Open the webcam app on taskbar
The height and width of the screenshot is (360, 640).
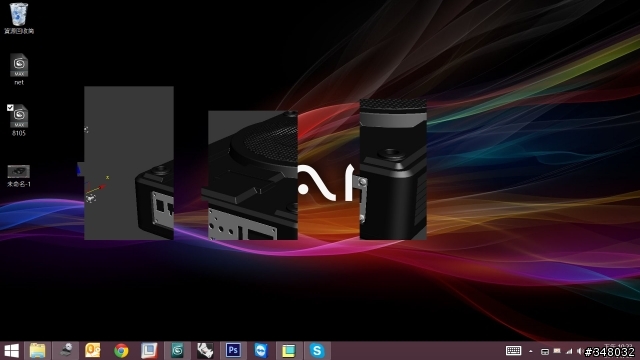tap(66, 351)
